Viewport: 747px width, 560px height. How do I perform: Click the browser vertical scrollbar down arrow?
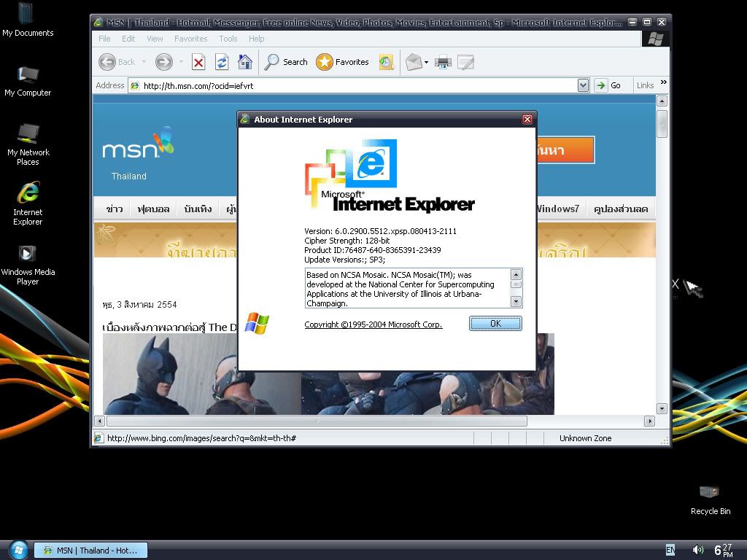click(662, 408)
